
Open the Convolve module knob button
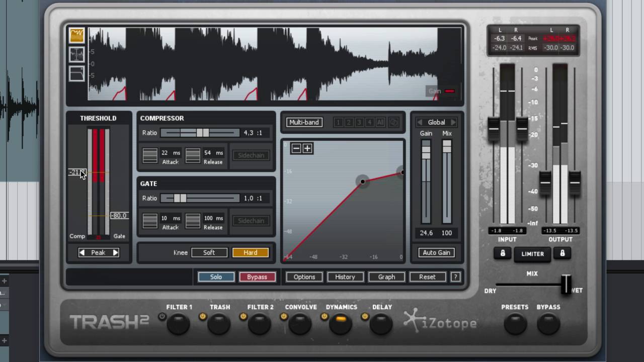(x=300, y=324)
